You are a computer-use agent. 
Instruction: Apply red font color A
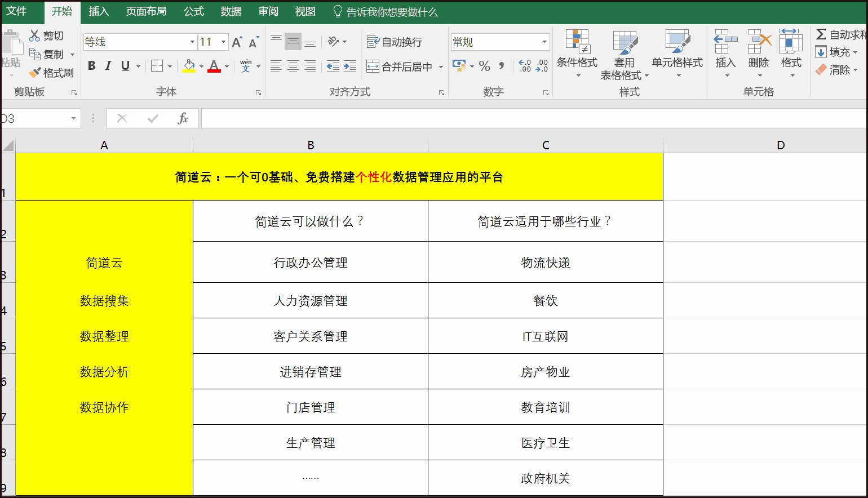click(214, 66)
